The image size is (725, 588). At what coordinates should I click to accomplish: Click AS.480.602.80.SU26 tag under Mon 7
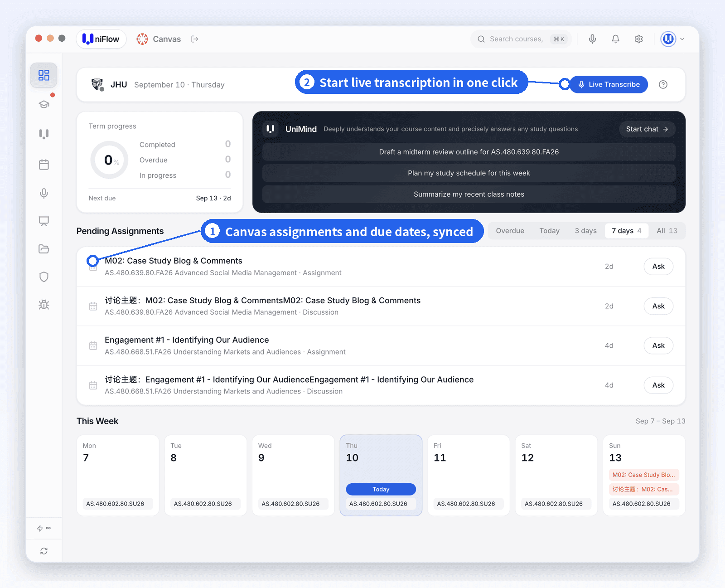click(118, 504)
